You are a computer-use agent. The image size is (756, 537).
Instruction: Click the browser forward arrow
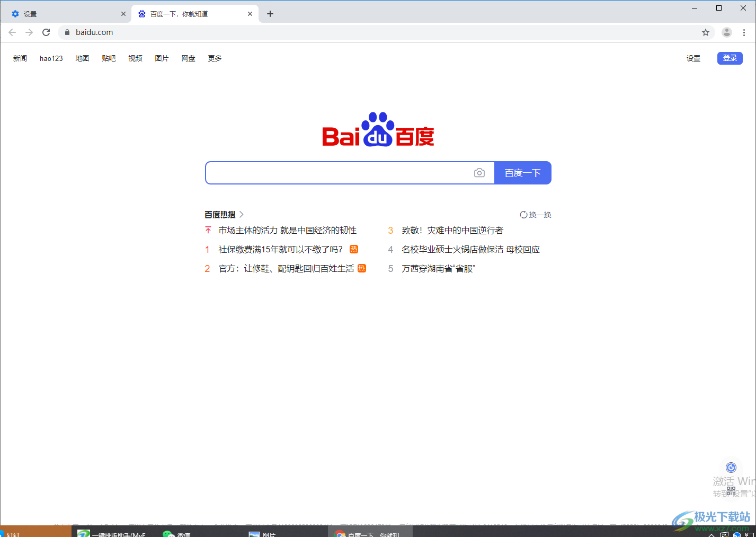(x=29, y=32)
